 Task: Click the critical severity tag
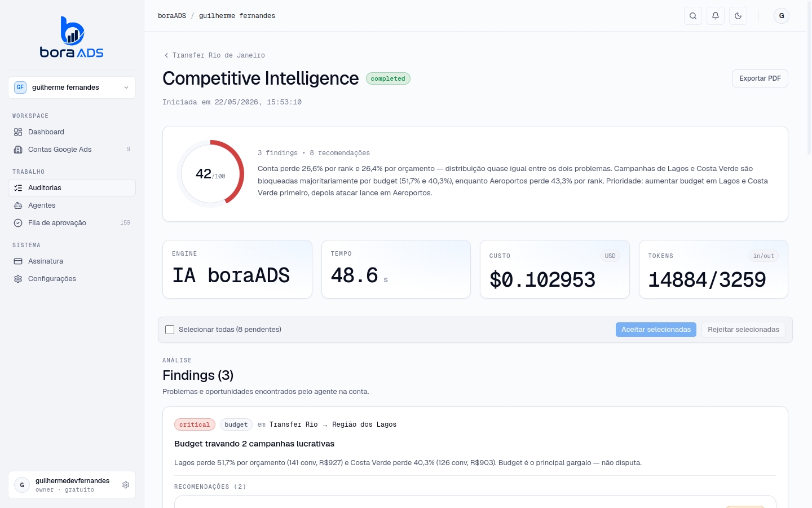pyautogui.click(x=195, y=424)
